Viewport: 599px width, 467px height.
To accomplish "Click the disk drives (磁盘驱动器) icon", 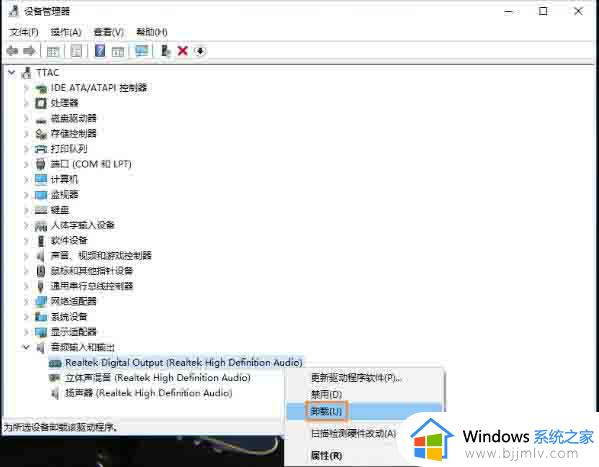I will point(40,119).
